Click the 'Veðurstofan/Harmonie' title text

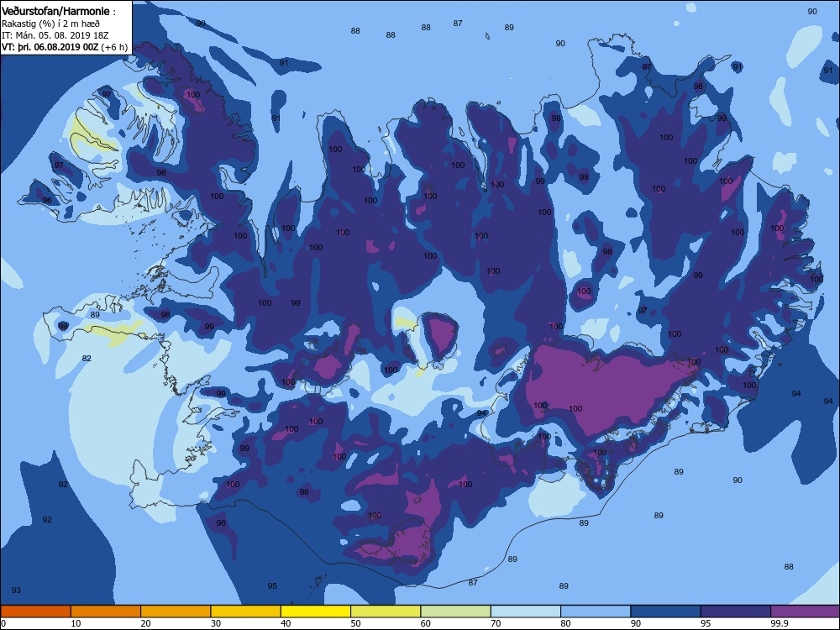(55, 11)
